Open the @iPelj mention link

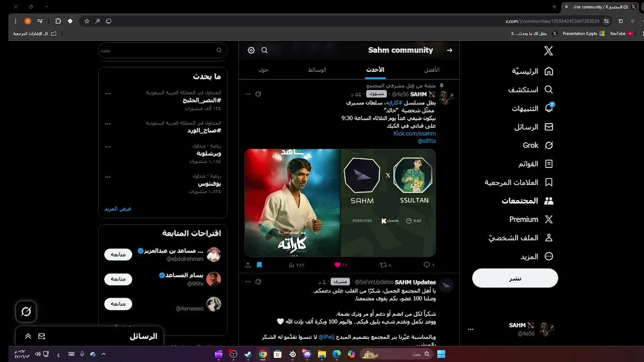click(x=326, y=337)
